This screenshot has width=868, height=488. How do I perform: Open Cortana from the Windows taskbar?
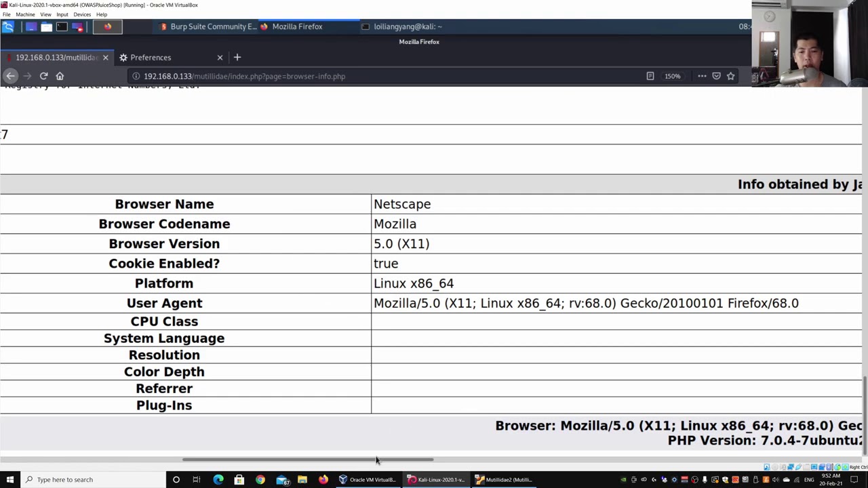point(176,480)
